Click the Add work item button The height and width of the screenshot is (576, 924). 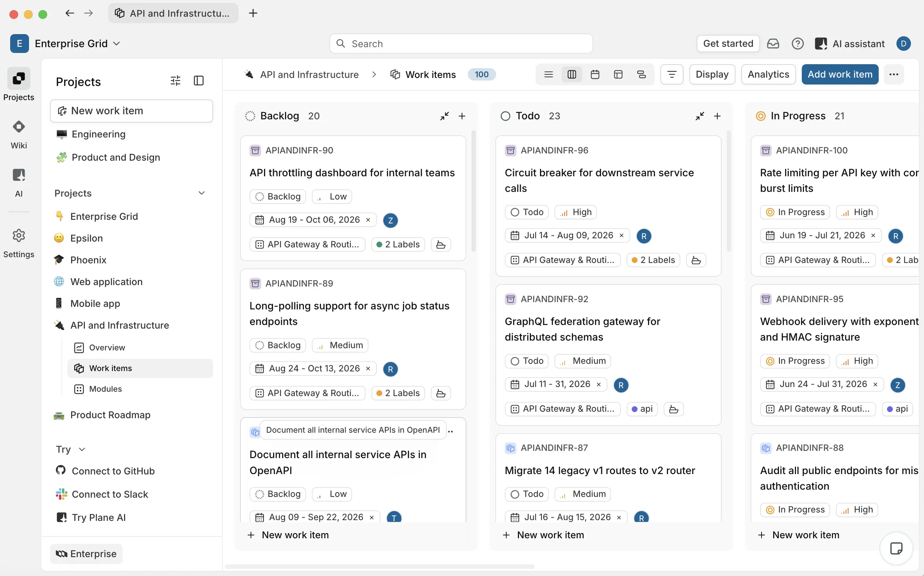coord(840,74)
